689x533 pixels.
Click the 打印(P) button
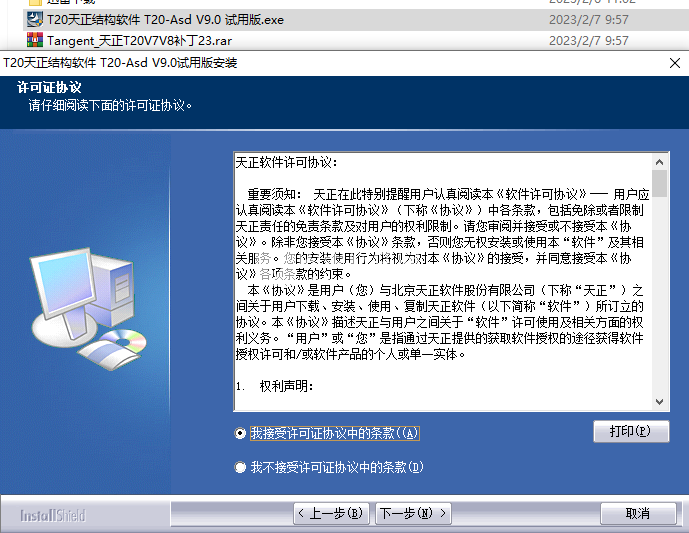pyautogui.click(x=631, y=431)
